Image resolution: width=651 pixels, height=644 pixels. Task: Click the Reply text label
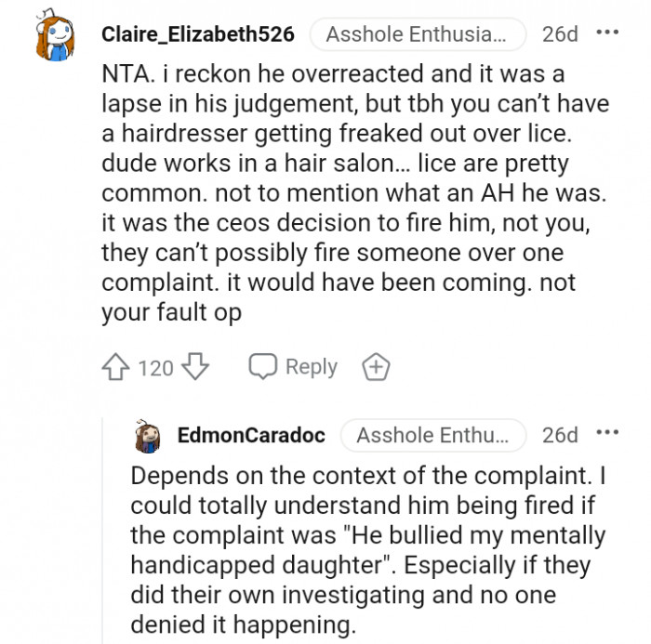(x=312, y=367)
